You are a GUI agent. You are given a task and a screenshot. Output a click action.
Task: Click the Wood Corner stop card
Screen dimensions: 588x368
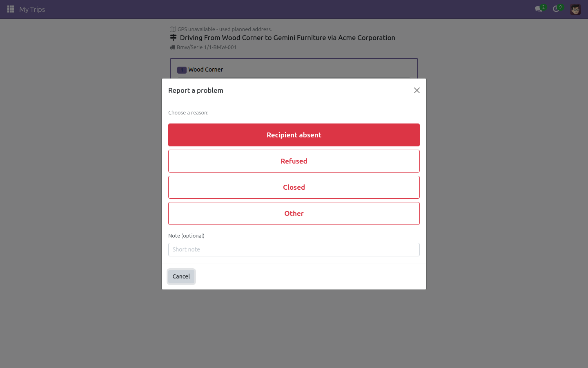pos(294,69)
